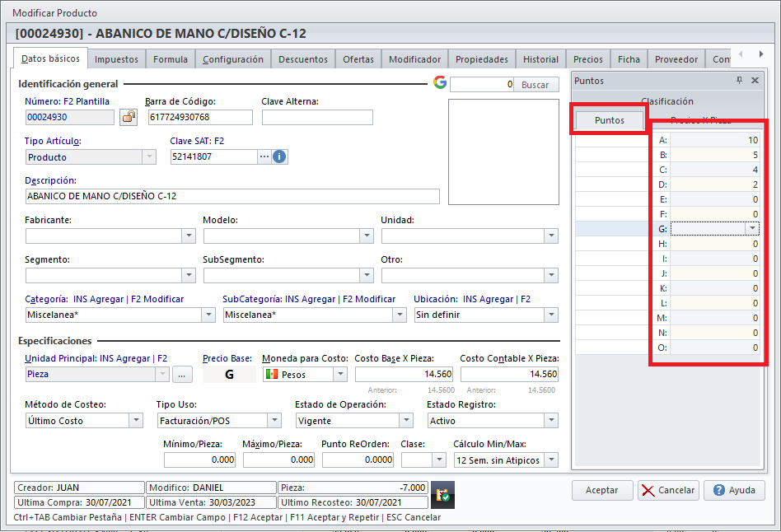Expand the Estado Registro dropdown
781x532 pixels.
pos(550,421)
